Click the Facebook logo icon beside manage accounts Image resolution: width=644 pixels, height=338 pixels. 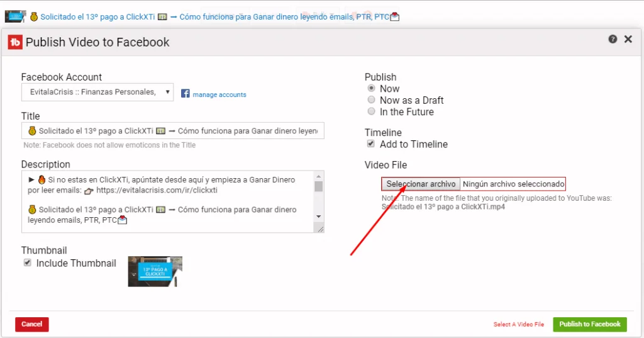pyautogui.click(x=186, y=94)
